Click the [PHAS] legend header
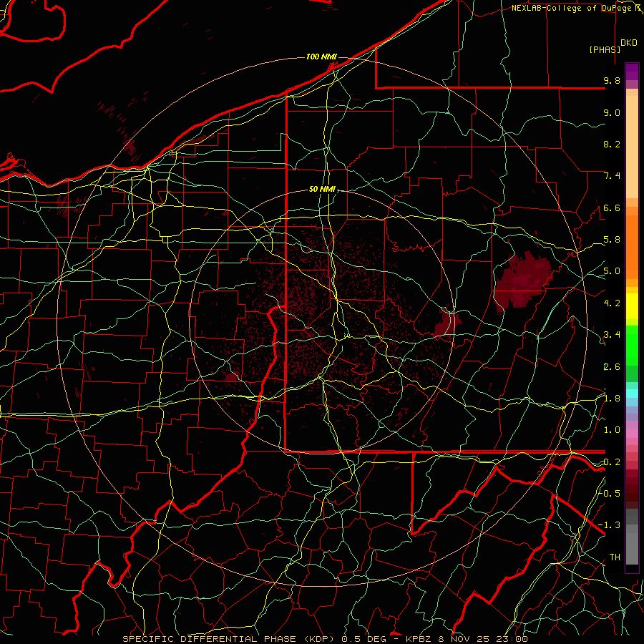Screen dimensions: 644x644 coord(605,49)
